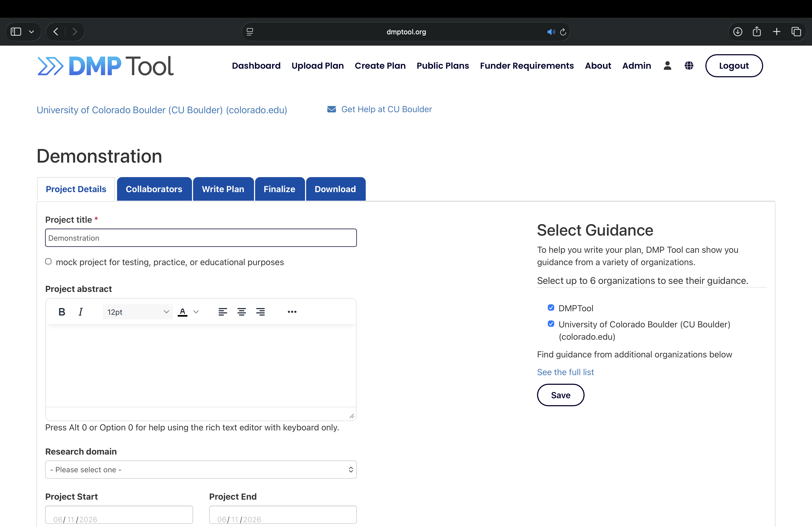Viewport: 812px width, 527px height.
Task: Go to Public Plans page
Action: [443, 66]
